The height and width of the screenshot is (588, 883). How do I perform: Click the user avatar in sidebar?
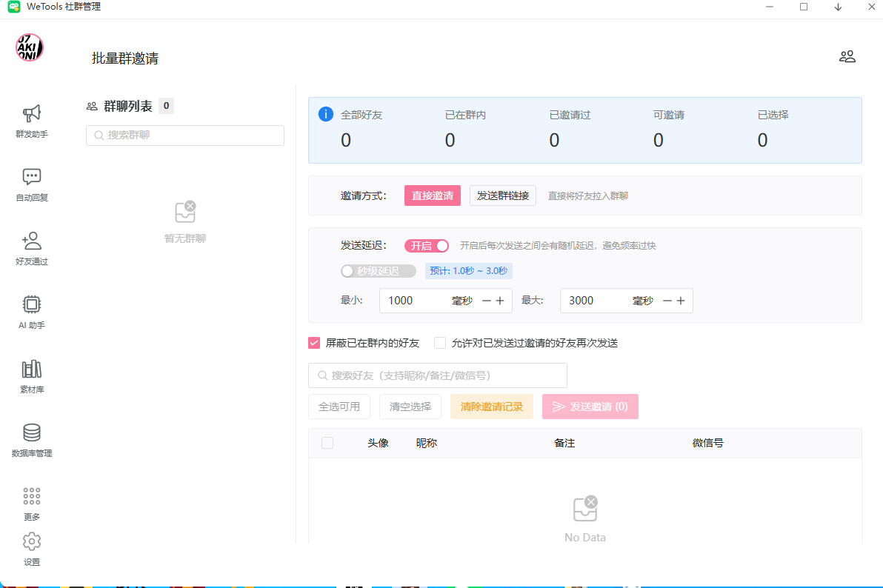[x=30, y=47]
